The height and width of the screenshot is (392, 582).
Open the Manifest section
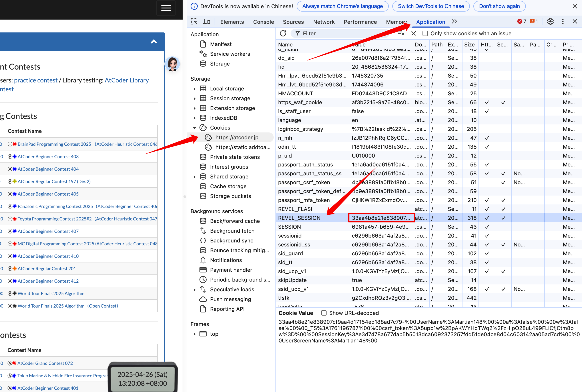click(221, 44)
